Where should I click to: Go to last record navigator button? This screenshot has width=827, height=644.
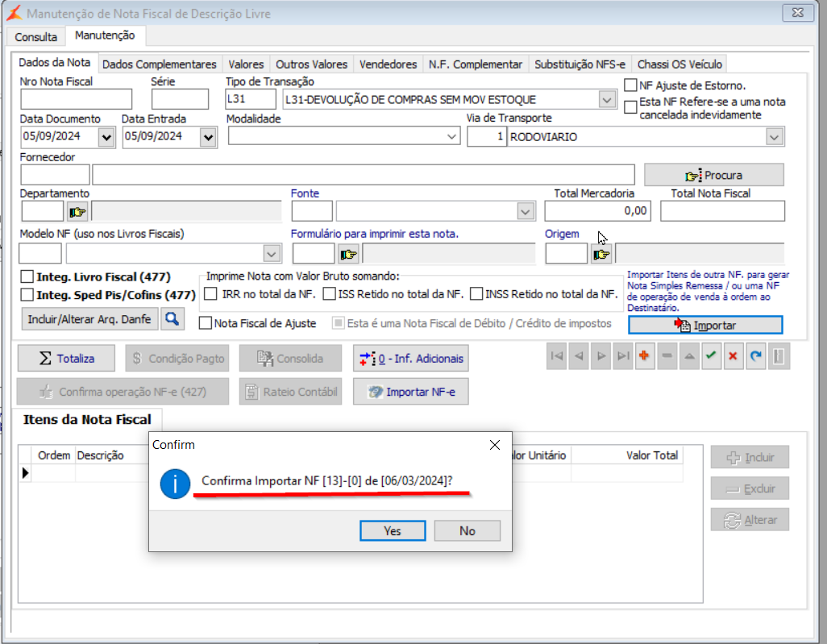623,356
